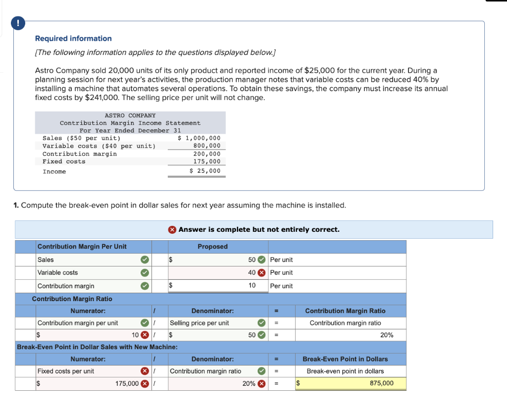Click red X next to numerator value 10
The width and height of the screenshot is (507, 420).
(x=145, y=335)
